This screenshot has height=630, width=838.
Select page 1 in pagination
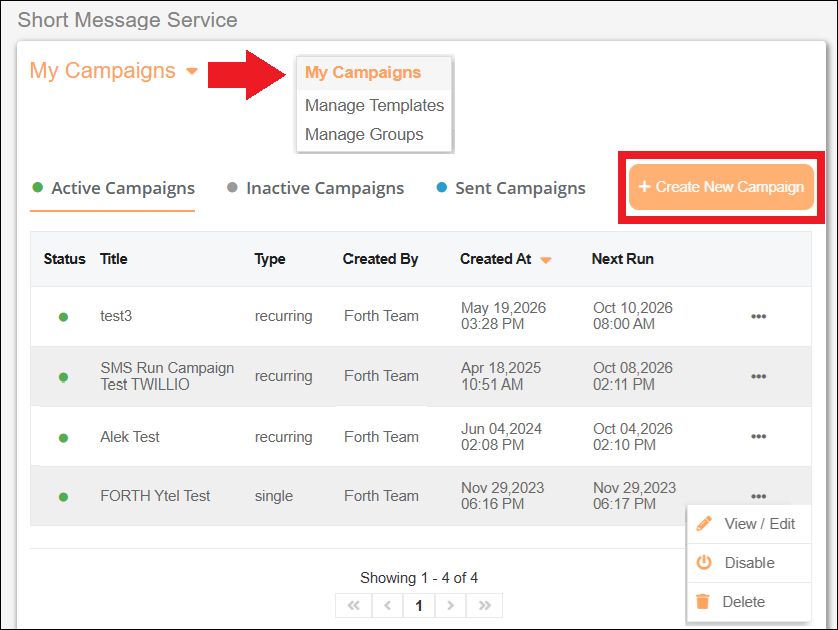coord(419,605)
